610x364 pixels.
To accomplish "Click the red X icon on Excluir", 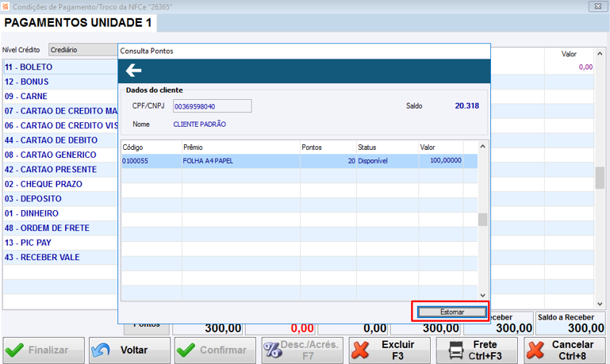I will tap(360, 350).
